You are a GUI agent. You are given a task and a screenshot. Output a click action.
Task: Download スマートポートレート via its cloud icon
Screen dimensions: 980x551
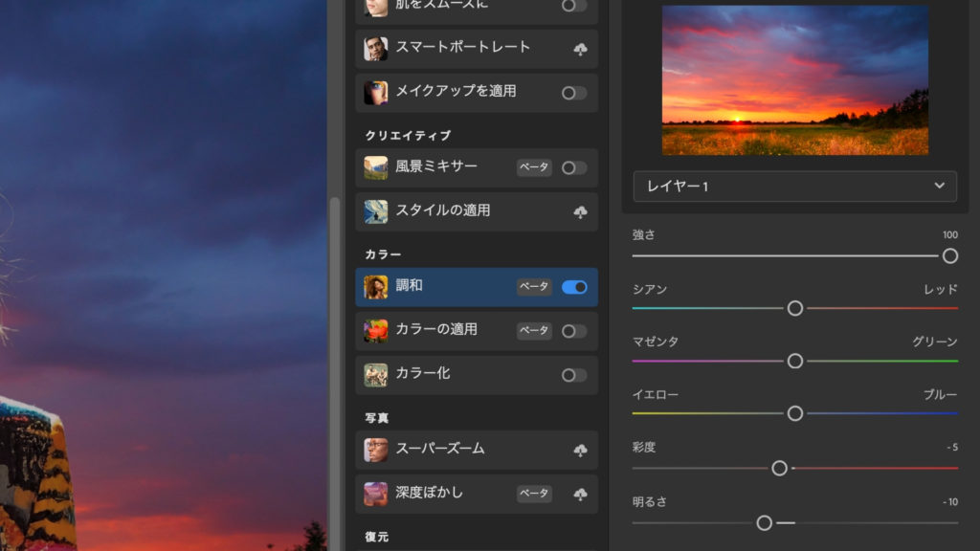[580, 50]
